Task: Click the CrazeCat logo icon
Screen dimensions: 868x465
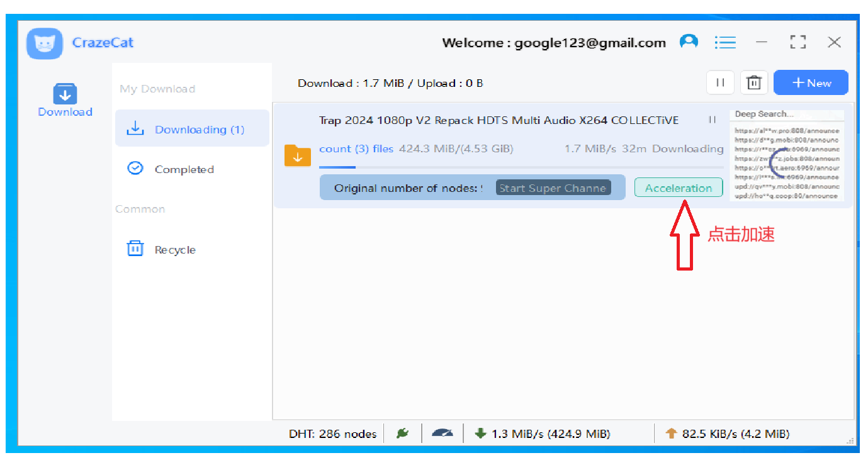Action: pyautogui.click(x=44, y=43)
